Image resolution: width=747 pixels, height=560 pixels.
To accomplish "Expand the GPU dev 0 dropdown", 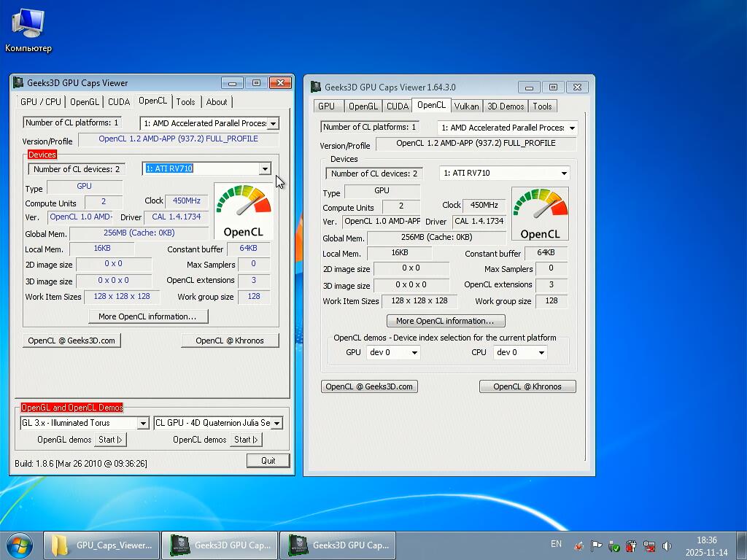I will click(414, 353).
